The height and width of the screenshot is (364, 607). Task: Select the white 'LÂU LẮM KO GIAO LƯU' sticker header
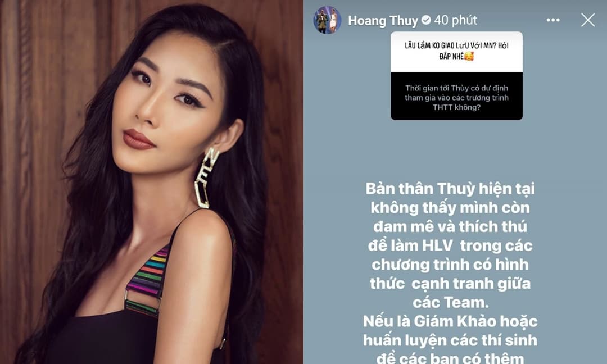click(x=456, y=52)
